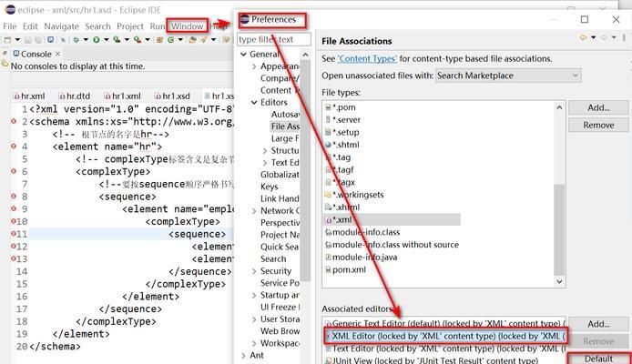Open the Edit menu
This screenshot has width=632, height=364.
point(30,26)
